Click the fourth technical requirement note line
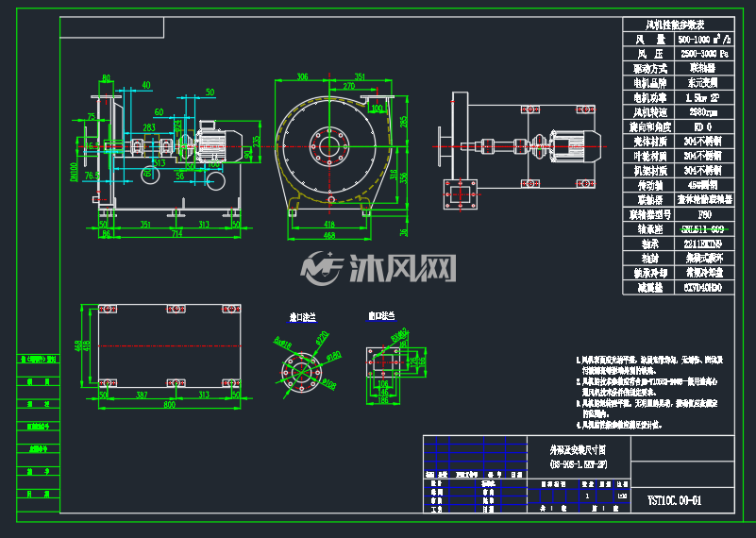The height and width of the screenshot is (538, 756). [x=619, y=425]
